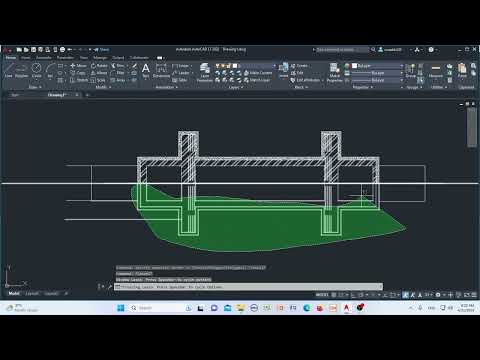Screen dimensions: 480x360
Task: Open the Home ribbon tab
Action: [11, 58]
